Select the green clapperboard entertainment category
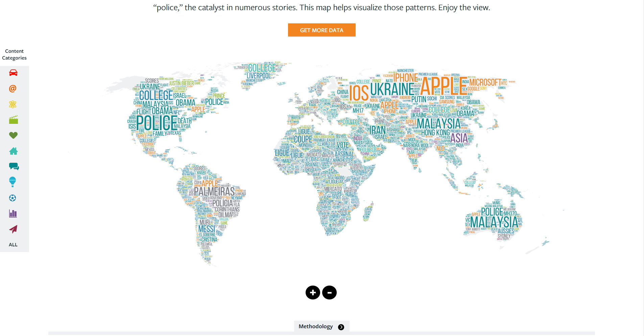 pyautogui.click(x=13, y=120)
